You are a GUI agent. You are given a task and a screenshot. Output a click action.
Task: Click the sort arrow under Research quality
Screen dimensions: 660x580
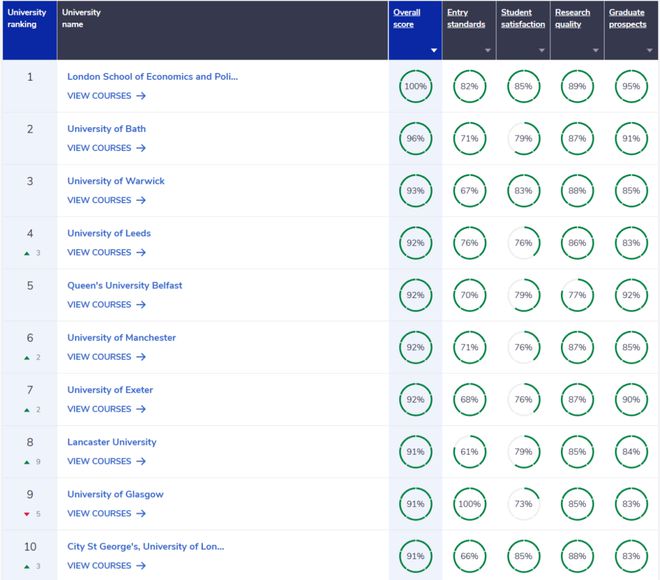pos(596,51)
